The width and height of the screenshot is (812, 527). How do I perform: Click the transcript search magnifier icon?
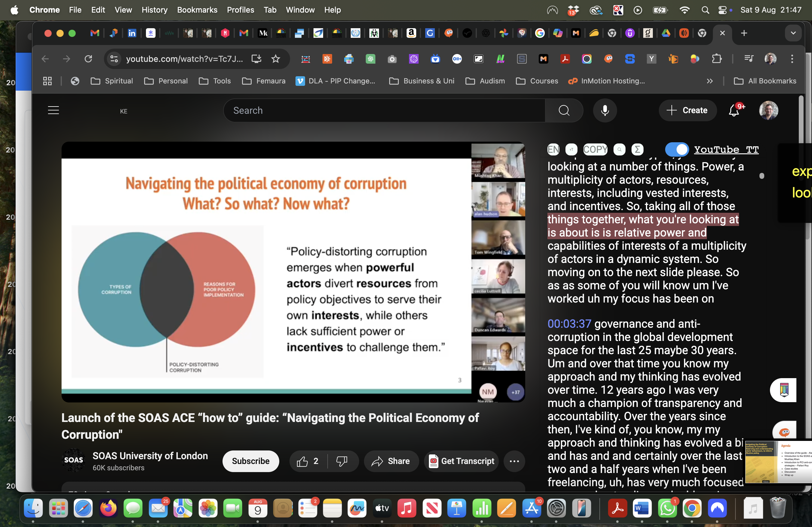point(620,149)
